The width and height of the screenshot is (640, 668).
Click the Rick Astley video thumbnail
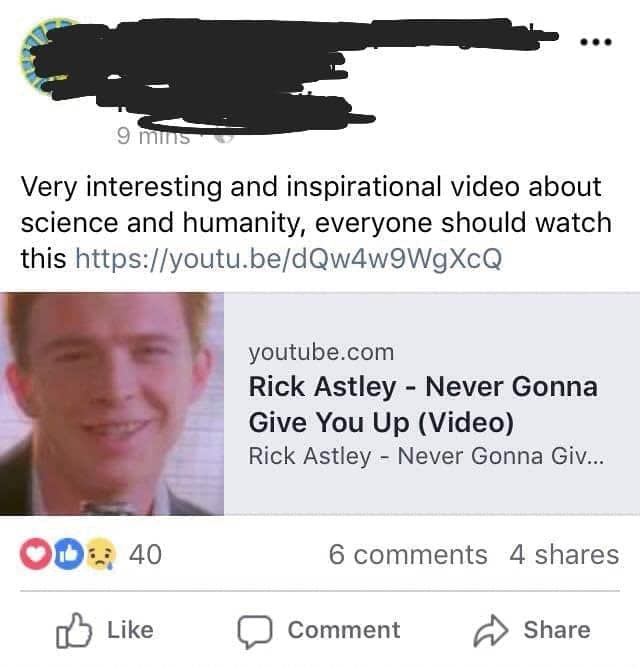point(112,404)
